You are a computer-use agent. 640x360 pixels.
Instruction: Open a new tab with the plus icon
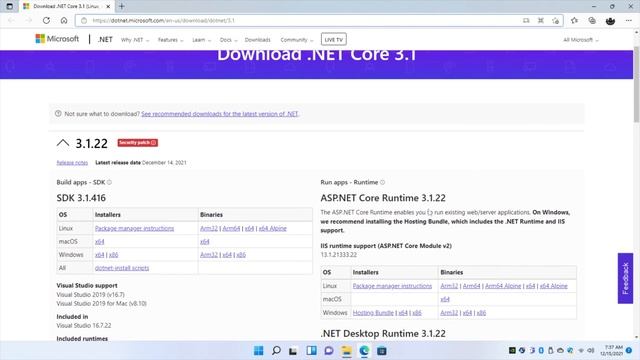click(122, 6)
